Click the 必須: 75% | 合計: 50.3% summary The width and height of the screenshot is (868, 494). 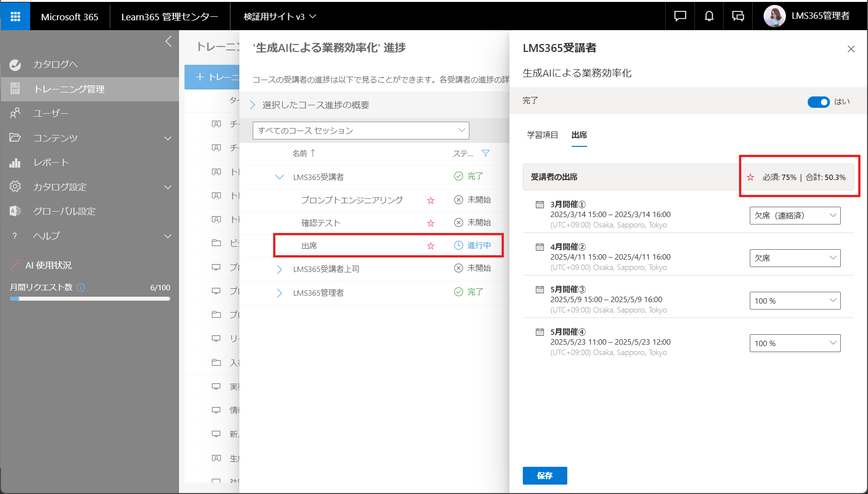point(796,177)
